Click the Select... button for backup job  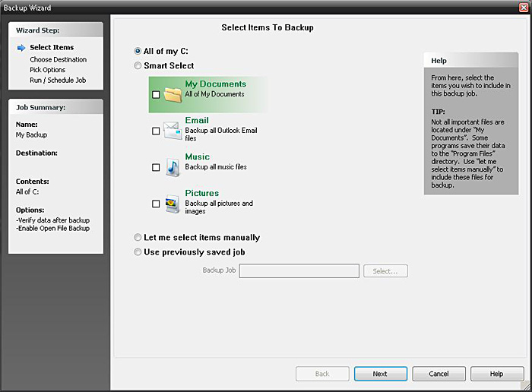[385, 271]
